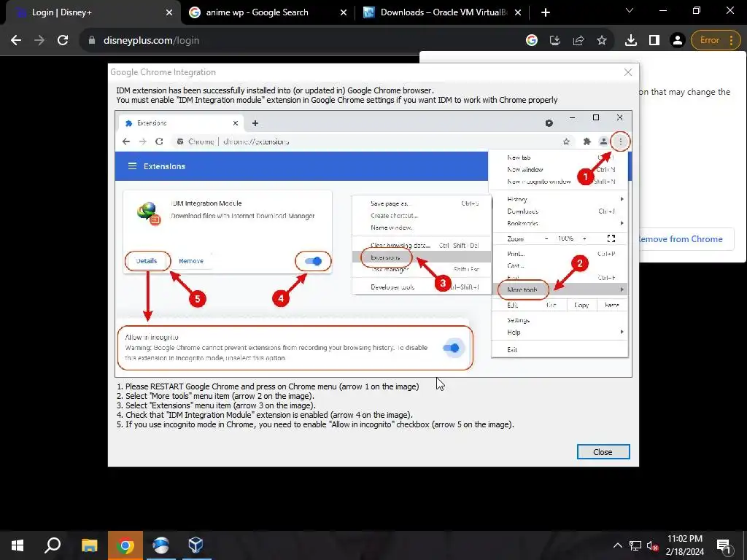
Task: Click step 3 'Select Extensions menu item' text
Action: [x=216, y=405]
